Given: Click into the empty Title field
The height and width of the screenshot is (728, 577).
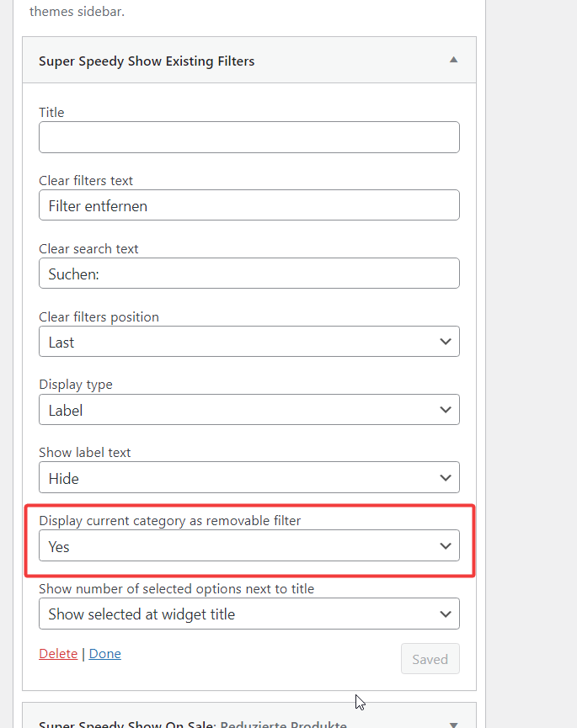Looking at the screenshot, I should point(248,136).
